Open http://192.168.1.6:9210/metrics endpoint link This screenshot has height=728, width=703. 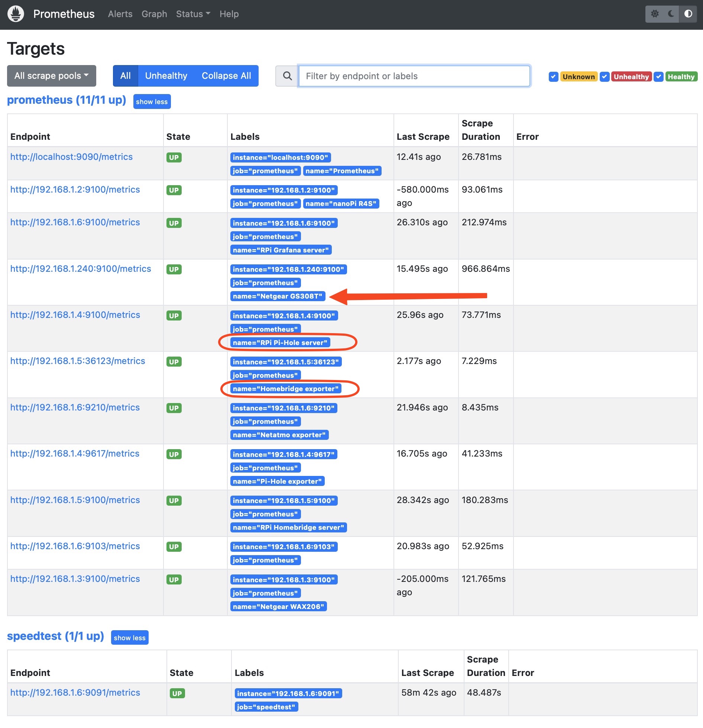tap(75, 408)
